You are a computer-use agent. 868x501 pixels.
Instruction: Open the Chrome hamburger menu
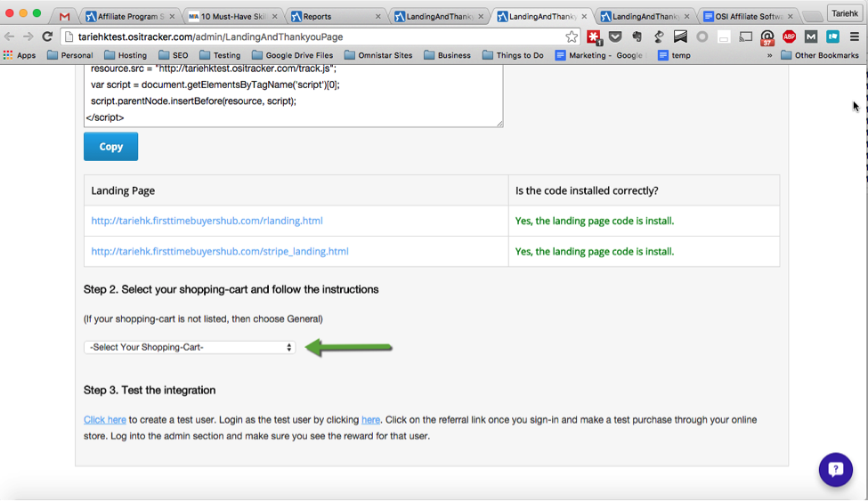[855, 37]
